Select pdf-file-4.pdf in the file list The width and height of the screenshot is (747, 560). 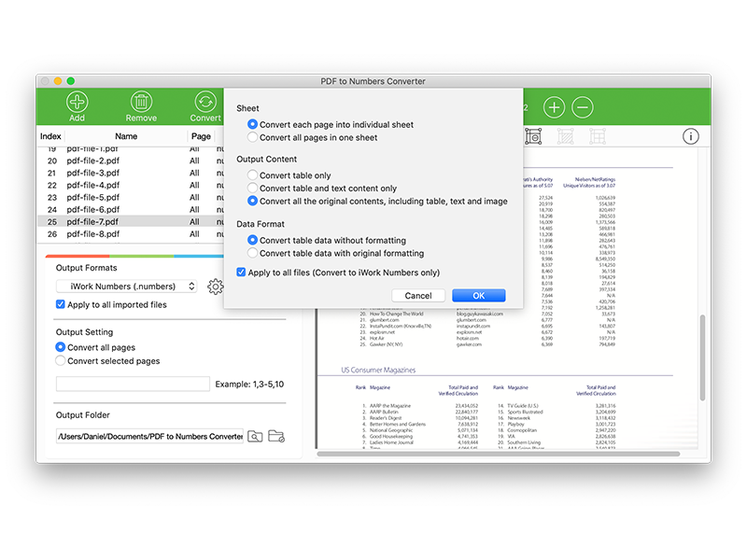pos(131,185)
